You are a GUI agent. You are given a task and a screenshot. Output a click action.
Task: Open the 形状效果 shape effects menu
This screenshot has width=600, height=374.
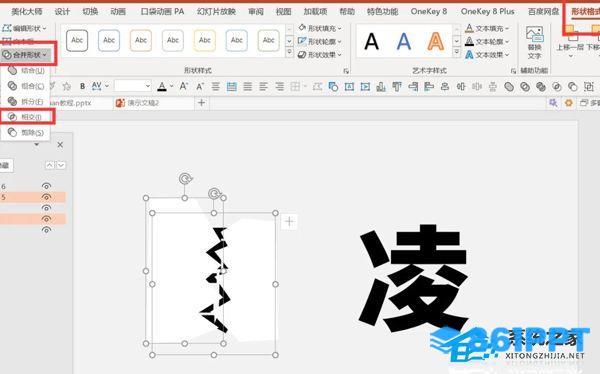pos(320,55)
